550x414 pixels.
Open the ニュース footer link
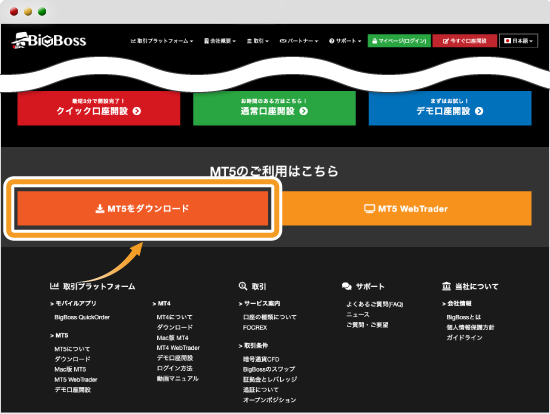click(358, 314)
